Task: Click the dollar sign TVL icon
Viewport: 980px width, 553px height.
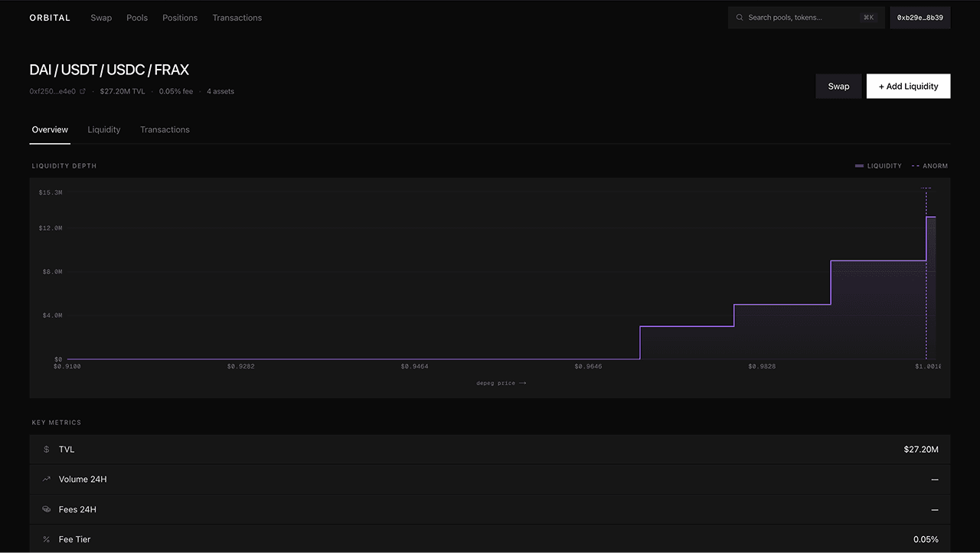Action: click(47, 450)
